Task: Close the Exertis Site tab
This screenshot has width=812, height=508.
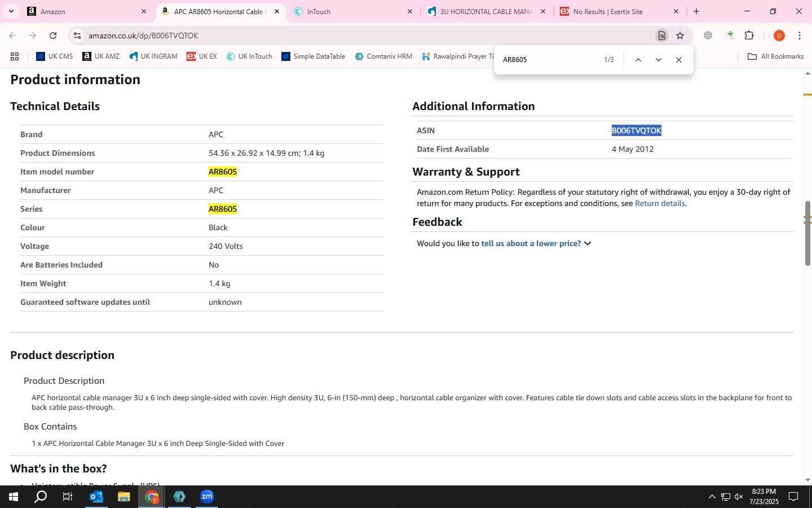Action: click(x=676, y=11)
